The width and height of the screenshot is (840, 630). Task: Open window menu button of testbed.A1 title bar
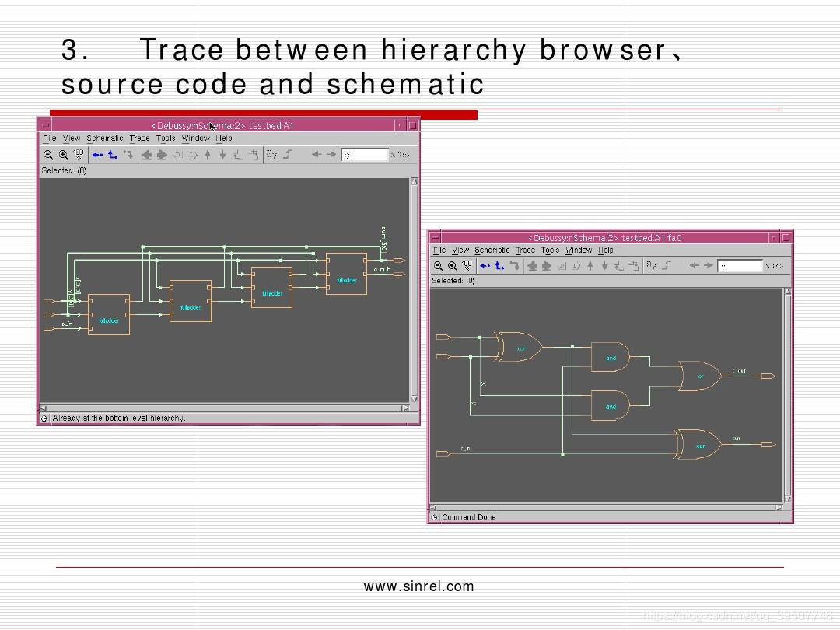46,125
